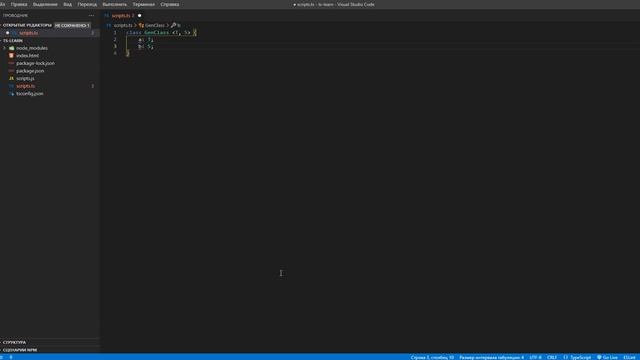Viewport: 640px width, 360px height.
Task: Select TypeScript language mode in status bar
Action: pos(580,357)
